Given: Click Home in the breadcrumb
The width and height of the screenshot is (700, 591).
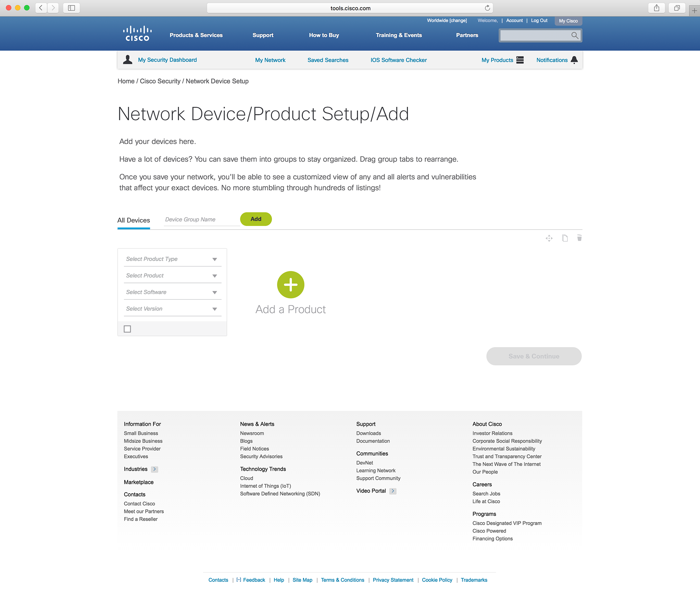Looking at the screenshot, I should coord(126,81).
